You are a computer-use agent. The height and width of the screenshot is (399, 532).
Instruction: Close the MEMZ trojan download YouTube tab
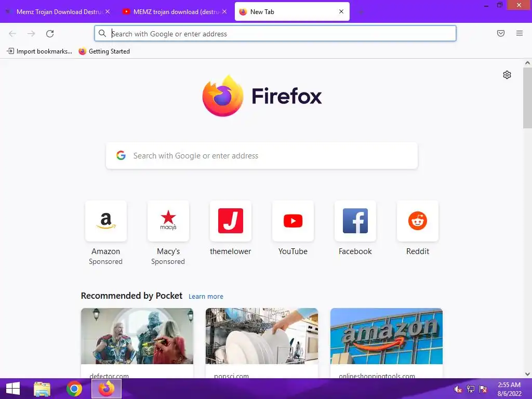[x=224, y=11]
